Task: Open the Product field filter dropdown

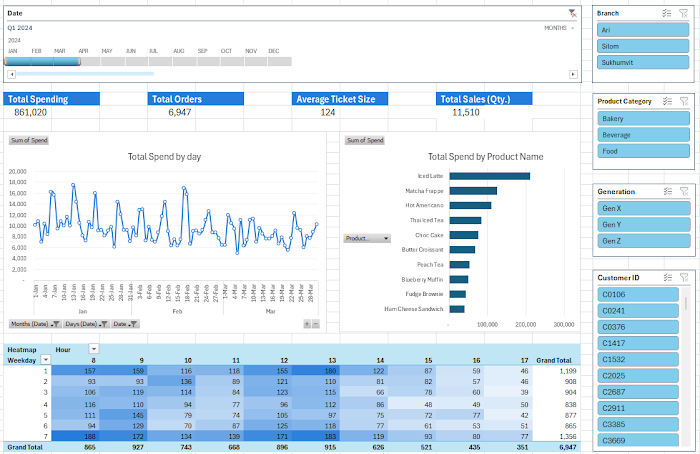Action: pos(367,238)
